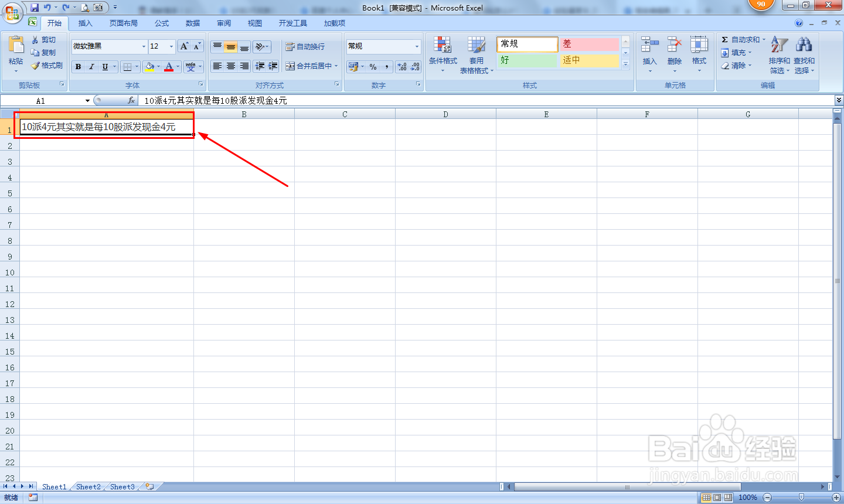
Task: Toggle bottom vertical alignment
Action: click(x=244, y=47)
